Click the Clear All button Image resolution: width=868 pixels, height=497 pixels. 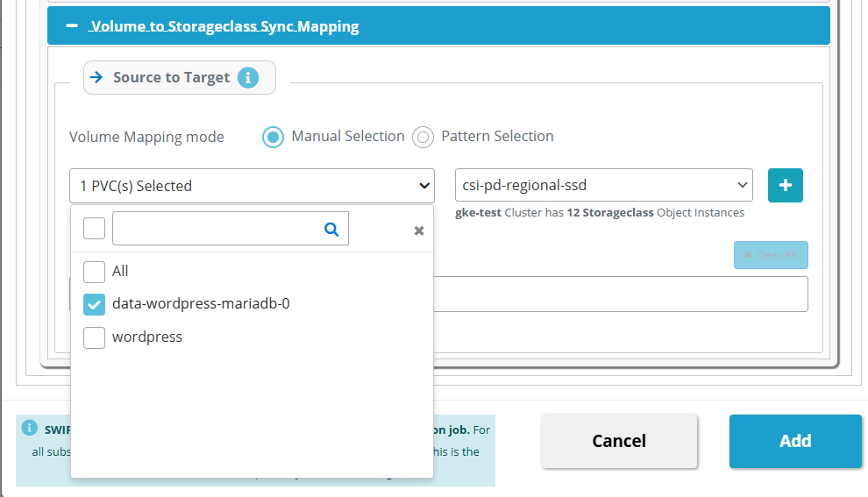[x=771, y=255]
